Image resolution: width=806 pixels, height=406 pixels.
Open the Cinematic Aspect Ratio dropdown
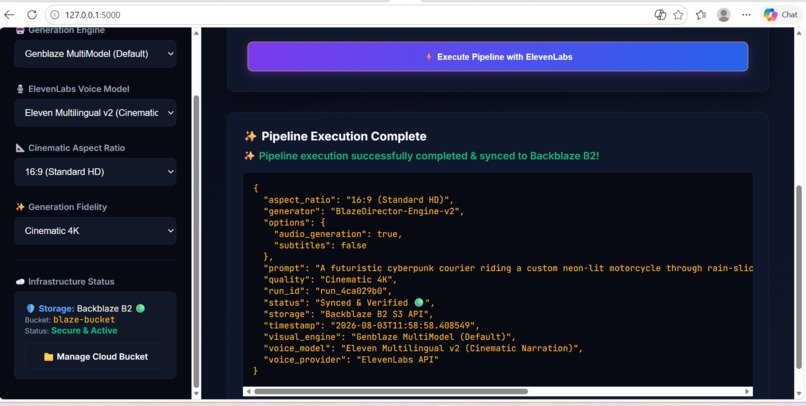pyautogui.click(x=95, y=172)
